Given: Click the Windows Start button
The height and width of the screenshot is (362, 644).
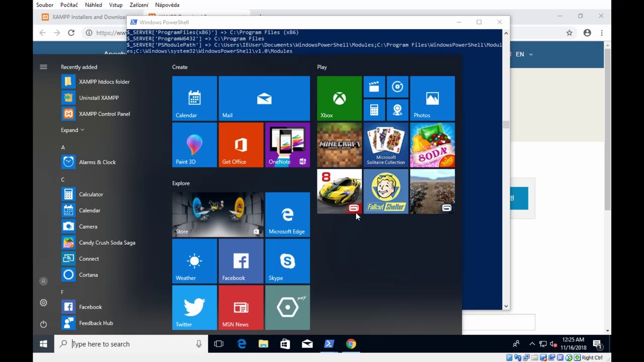Looking at the screenshot, I should [44, 344].
